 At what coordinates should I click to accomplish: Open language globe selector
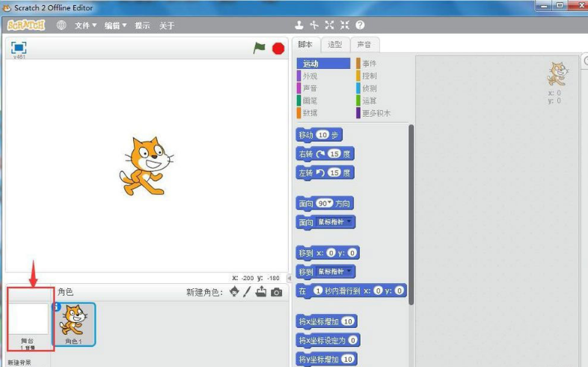[x=61, y=25]
